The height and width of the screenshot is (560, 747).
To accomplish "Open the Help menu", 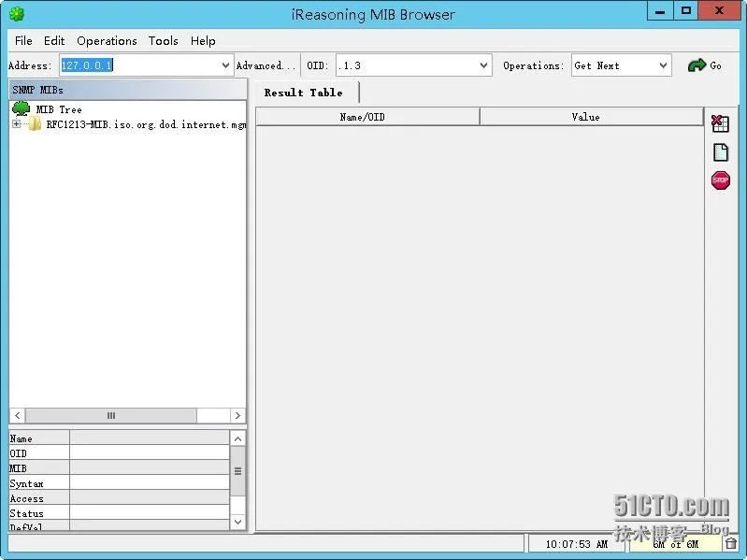I will point(203,41).
